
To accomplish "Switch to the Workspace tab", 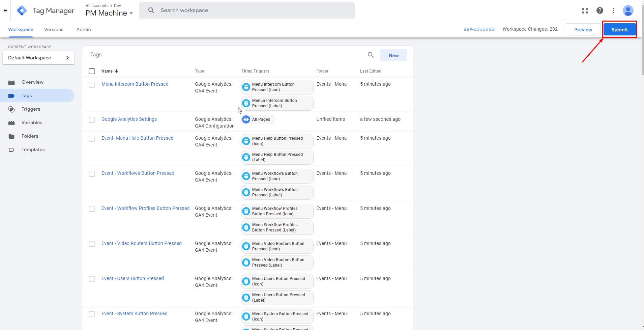I will (21, 30).
